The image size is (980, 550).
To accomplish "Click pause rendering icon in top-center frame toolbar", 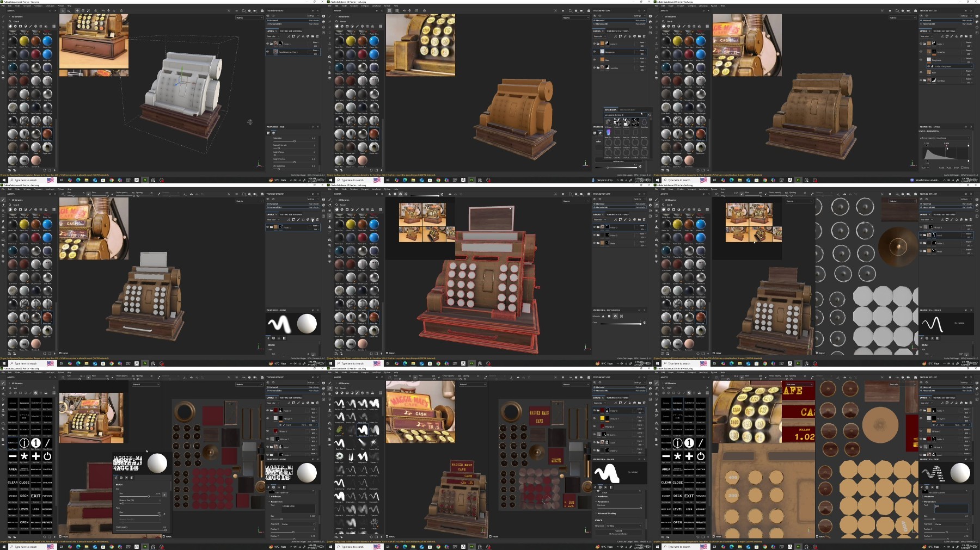I will [563, 11].
